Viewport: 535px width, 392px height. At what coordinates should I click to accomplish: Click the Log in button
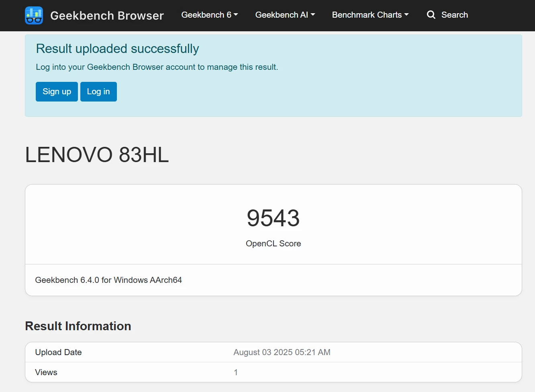click(x=98, y=91)
